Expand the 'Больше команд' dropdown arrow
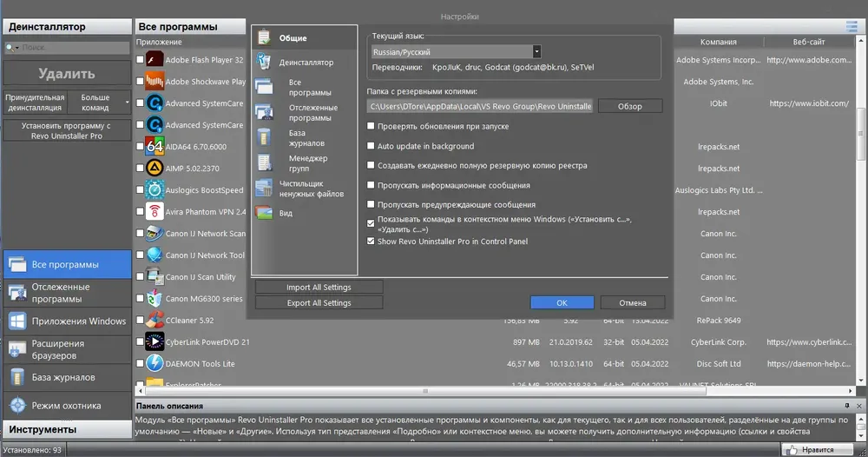 [128, 103]
